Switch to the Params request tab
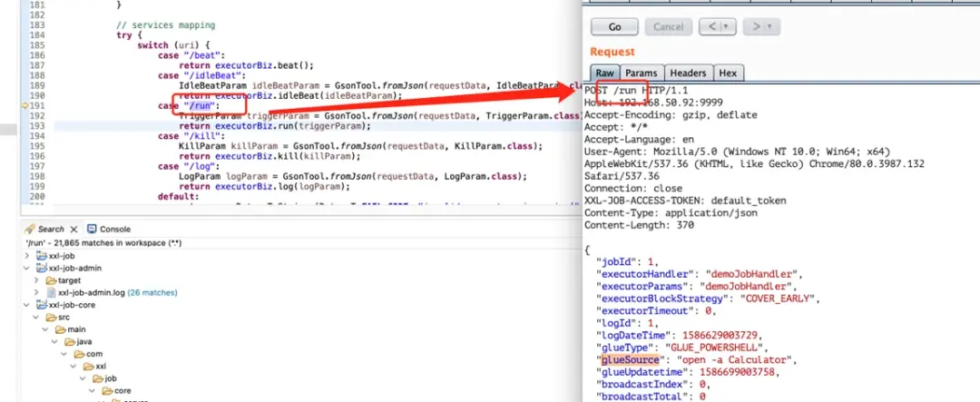Screen dimensions: 980x402 click(642, 74)
